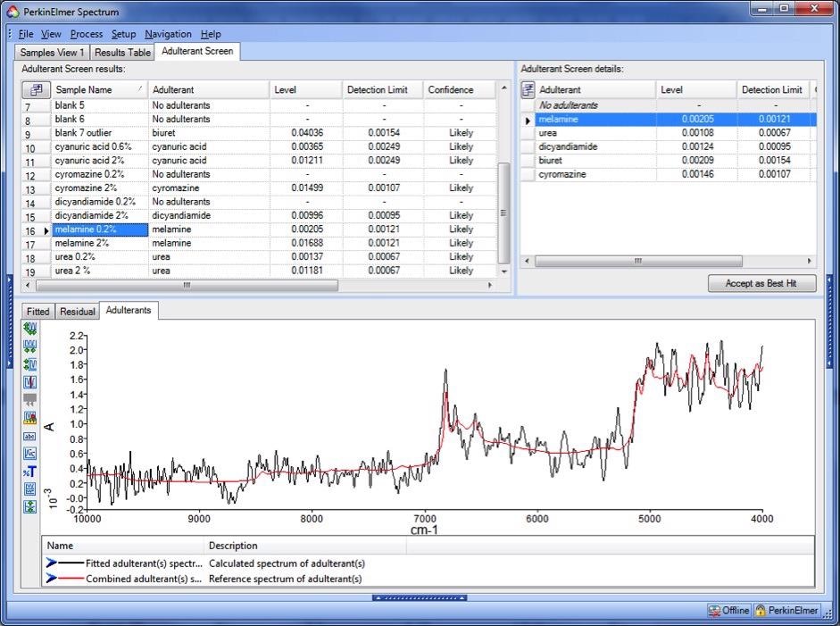Select the 'urea 2 %' sample row

pos(260,271)
